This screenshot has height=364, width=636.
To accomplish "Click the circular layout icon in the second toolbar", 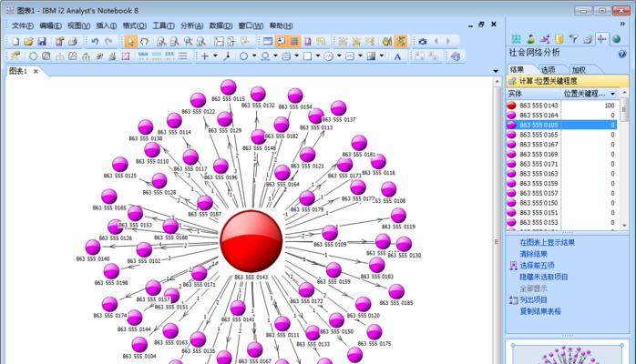I will coord(33,56).
